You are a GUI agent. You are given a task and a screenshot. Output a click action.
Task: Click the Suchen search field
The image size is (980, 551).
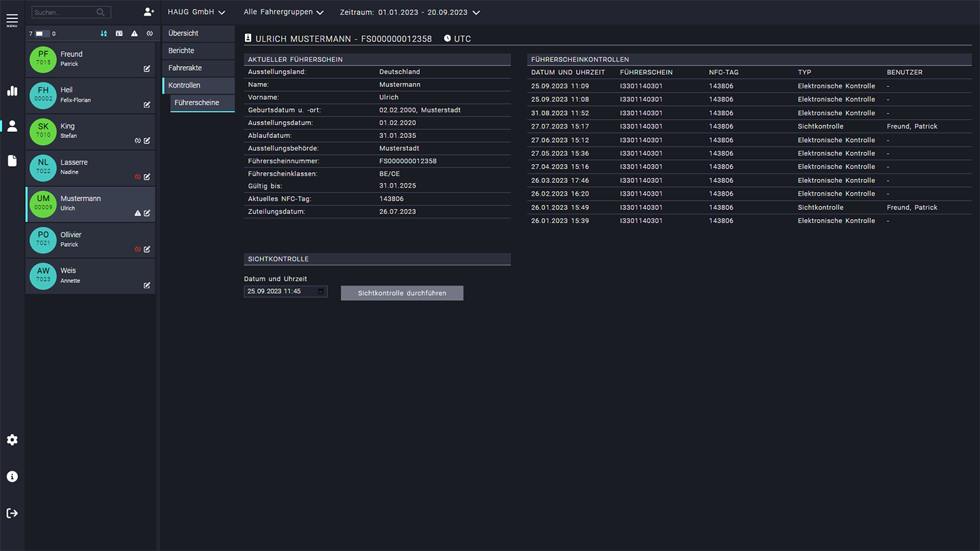[x=65, y=12]
